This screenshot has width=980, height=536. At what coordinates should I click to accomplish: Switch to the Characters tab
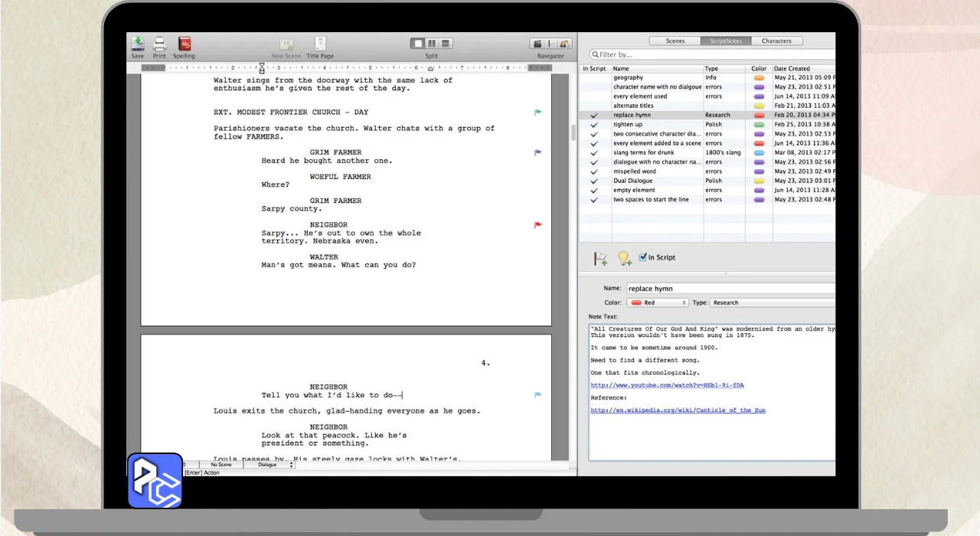776,41
